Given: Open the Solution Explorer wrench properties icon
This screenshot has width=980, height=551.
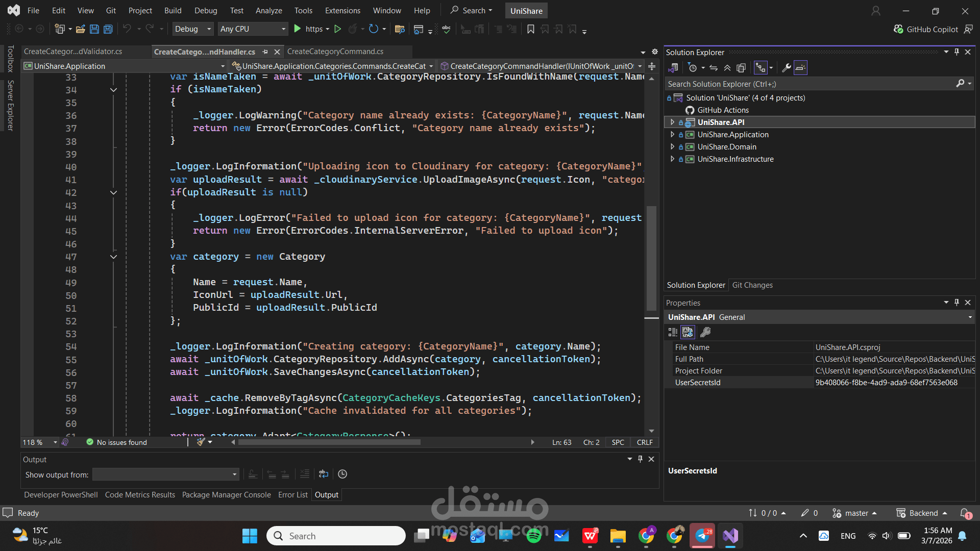Looking at the screenshot, I should click(787, 68).
